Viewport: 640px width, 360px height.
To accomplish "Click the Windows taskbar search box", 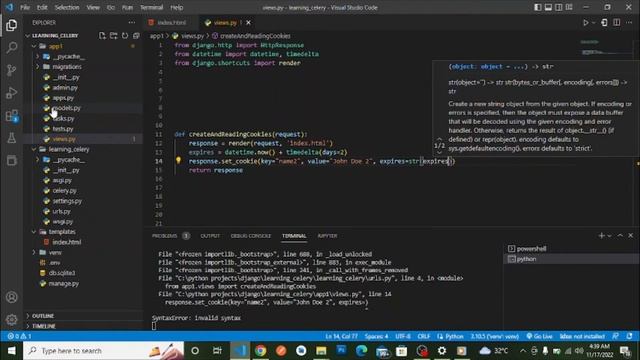I will pos(103,351).
